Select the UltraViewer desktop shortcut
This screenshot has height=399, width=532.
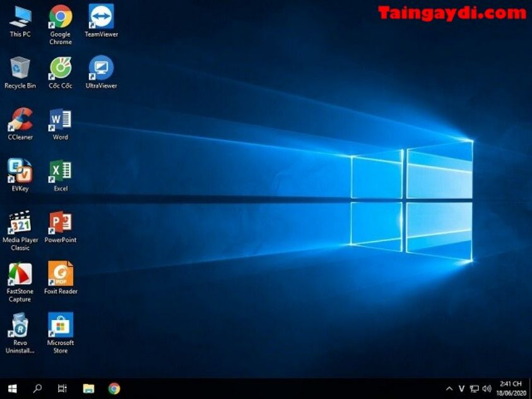(x=101, y=73)
